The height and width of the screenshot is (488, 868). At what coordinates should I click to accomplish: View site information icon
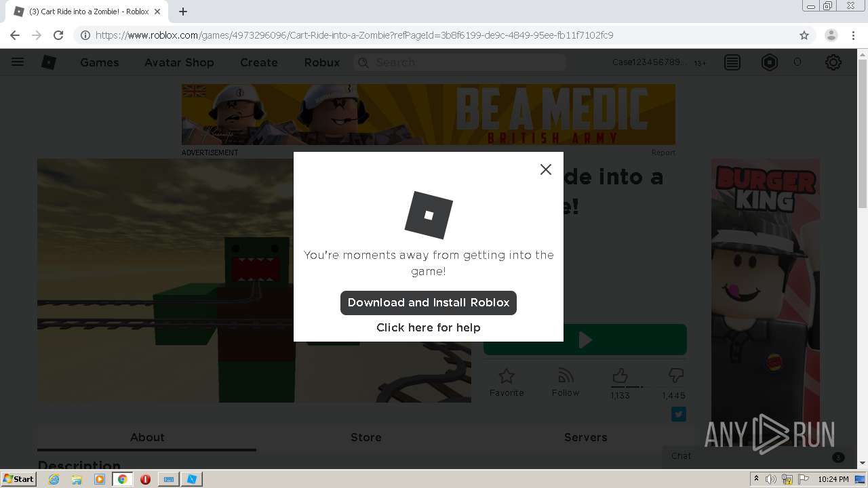click(x=85, y=35)
